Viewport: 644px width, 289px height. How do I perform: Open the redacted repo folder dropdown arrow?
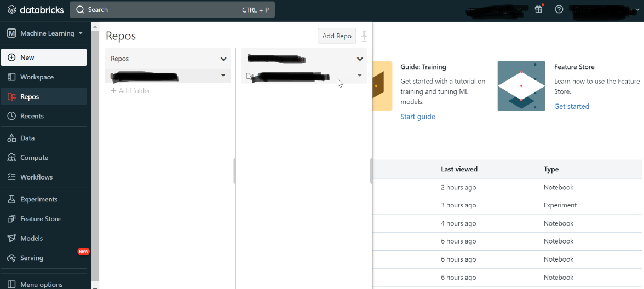click(x=360, y=76)
